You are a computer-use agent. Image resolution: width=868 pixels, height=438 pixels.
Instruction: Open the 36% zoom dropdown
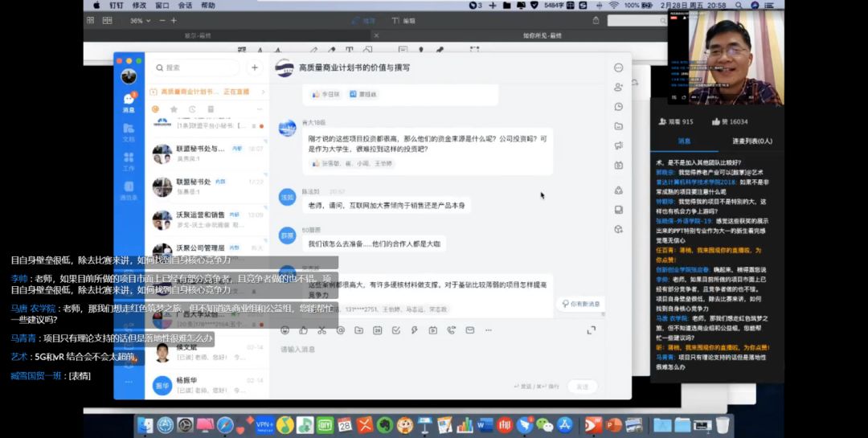[141, 20]
